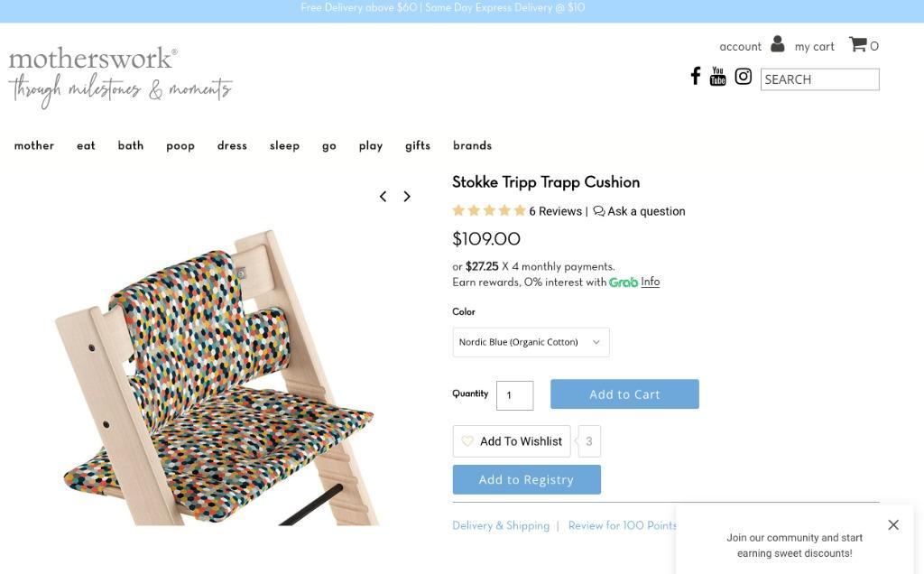Show next product image arrow
This screenshot has width=924, height=574.
[x=407, y=196]
